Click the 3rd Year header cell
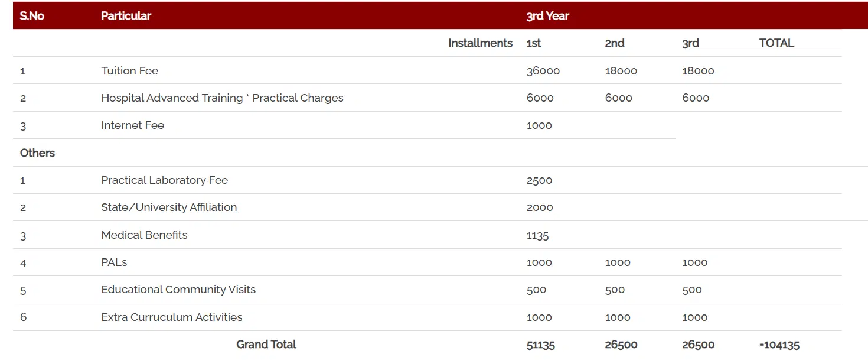The height and width of the screenshot is (360, 868). [x=547, y=16]
